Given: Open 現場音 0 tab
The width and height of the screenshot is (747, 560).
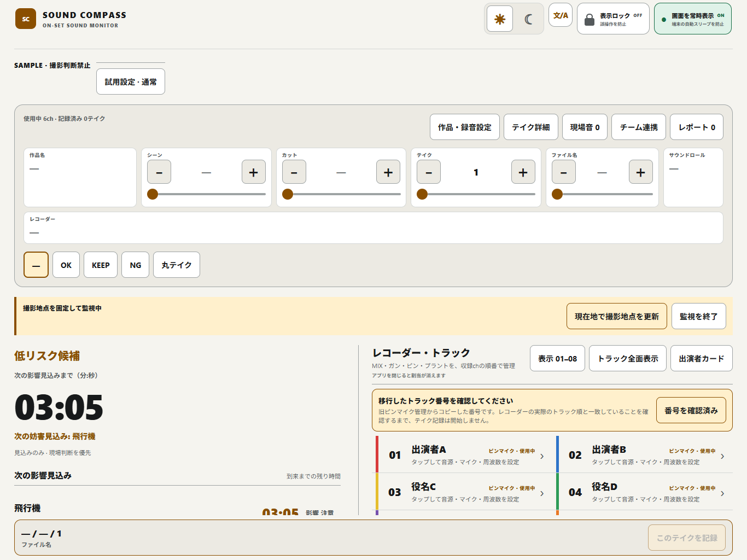Looking at the screenshot, I should pos(585,127).
